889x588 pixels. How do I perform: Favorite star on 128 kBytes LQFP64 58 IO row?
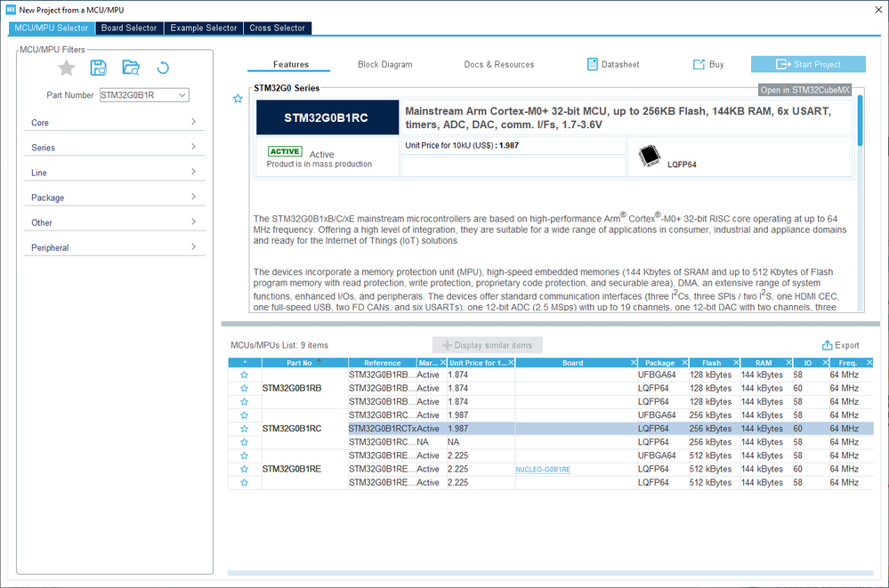click(x=245, y=401)
